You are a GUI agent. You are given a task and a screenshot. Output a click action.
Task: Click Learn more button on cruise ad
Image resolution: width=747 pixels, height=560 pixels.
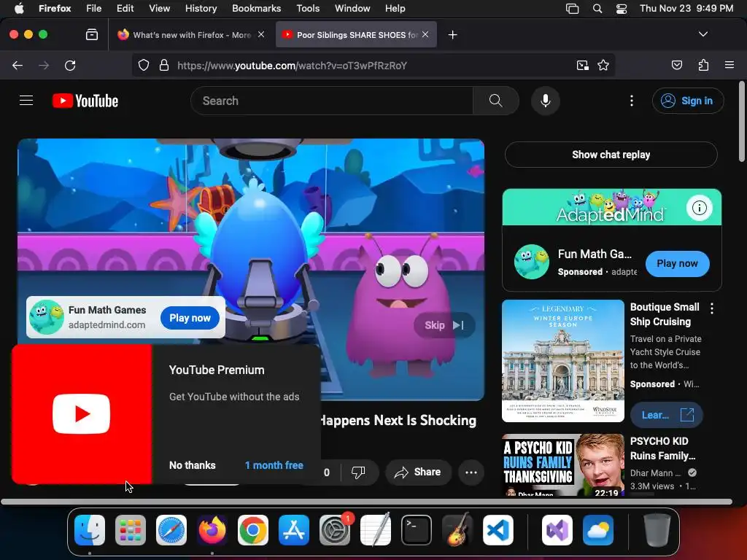(666, 415)
